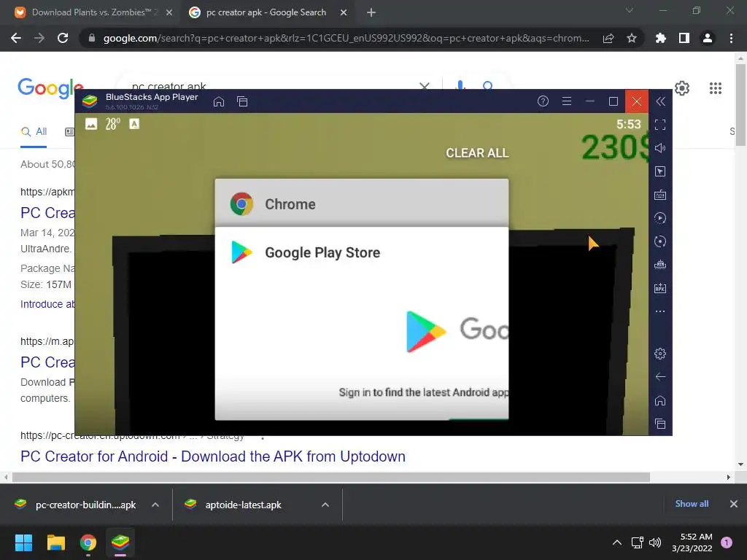The height and width of the screenshot is (560, 747).
Task: Open Chrome extensions puzzle icon
Action: coord(661,38)
